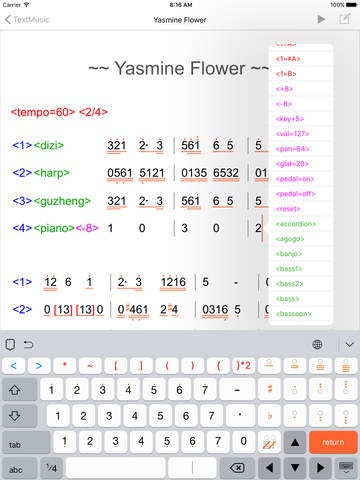This screenshot has width=360, height=480.
Task: Choose <accordion> instrument suggestion
Action: (x=301, y=224)
